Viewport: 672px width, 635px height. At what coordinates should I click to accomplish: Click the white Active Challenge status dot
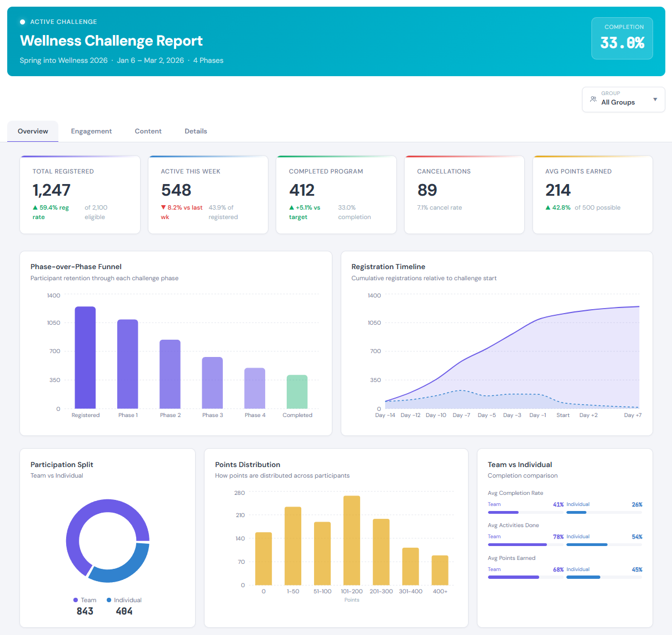23,22
